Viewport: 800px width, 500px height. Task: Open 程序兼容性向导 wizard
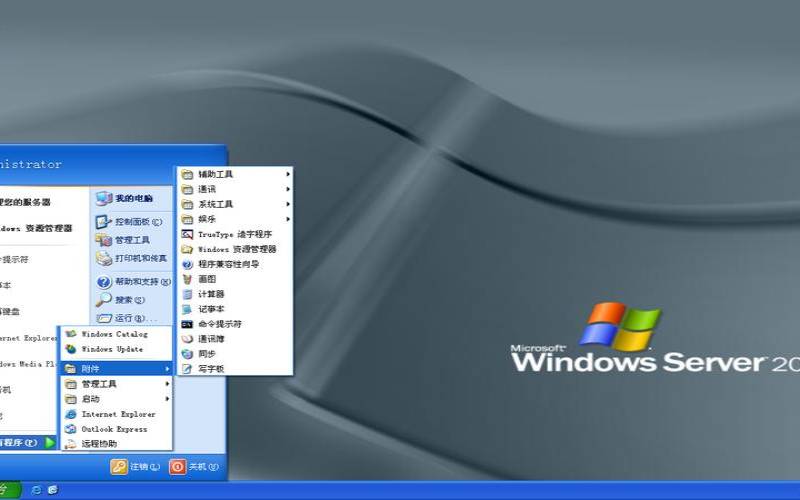click(235, 264)
